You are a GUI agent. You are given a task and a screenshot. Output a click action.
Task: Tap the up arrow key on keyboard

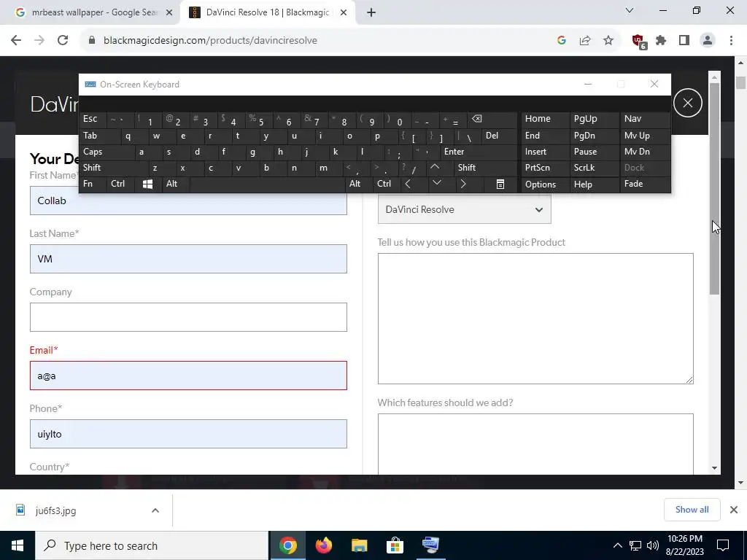435,168
